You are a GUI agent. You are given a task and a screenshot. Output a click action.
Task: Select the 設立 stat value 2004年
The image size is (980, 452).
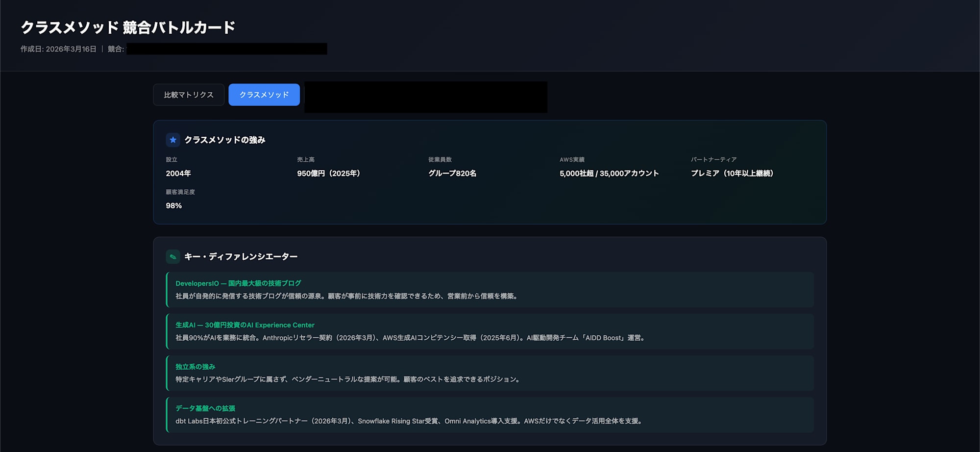[x=178, y=173]
